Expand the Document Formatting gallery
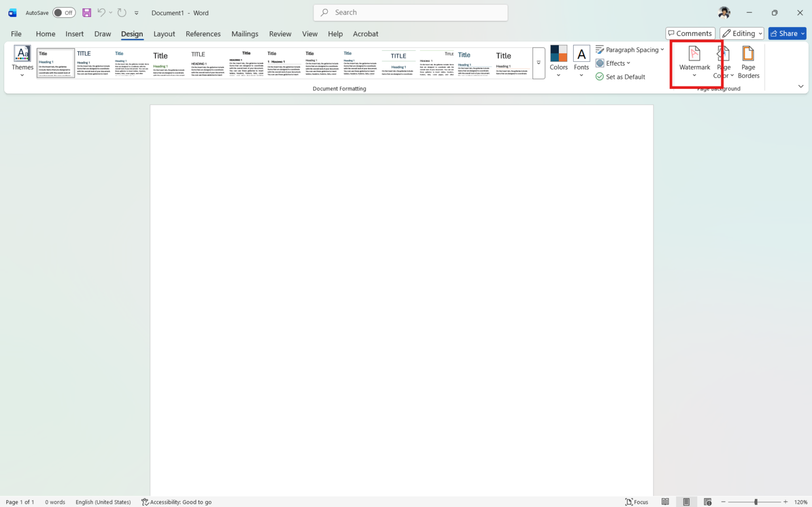 point(539,63)
